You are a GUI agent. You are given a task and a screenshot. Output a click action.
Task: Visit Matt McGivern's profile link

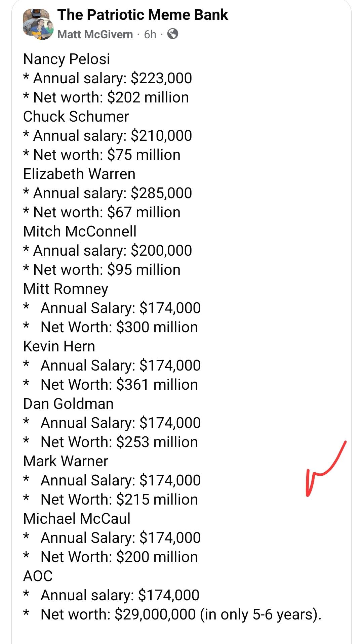[x=95, y=34]
